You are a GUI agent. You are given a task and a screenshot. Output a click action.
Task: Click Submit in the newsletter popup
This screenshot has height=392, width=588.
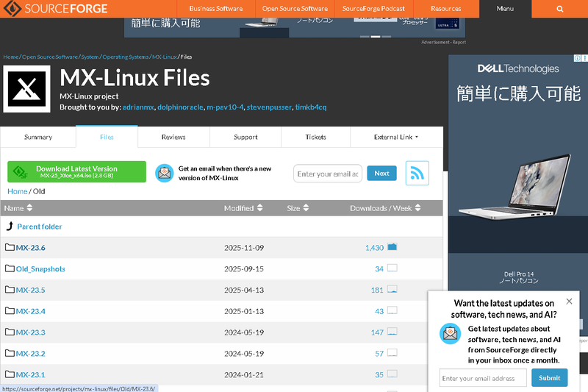point(549,378)
